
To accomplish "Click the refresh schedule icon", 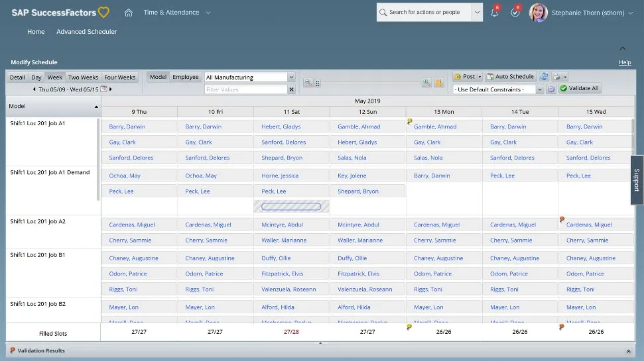I will [544, 77].
